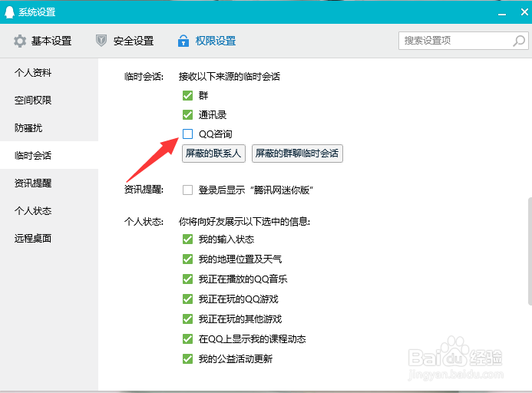The width and height of the screenshot is (532, 393).
Task: Click the QQ penguin icon in title bar
Action: coord(9,12)
